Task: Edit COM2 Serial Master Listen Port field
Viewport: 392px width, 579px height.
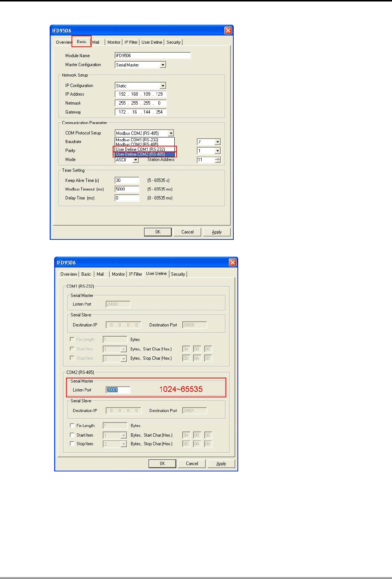Action: (x=118, y=390)
